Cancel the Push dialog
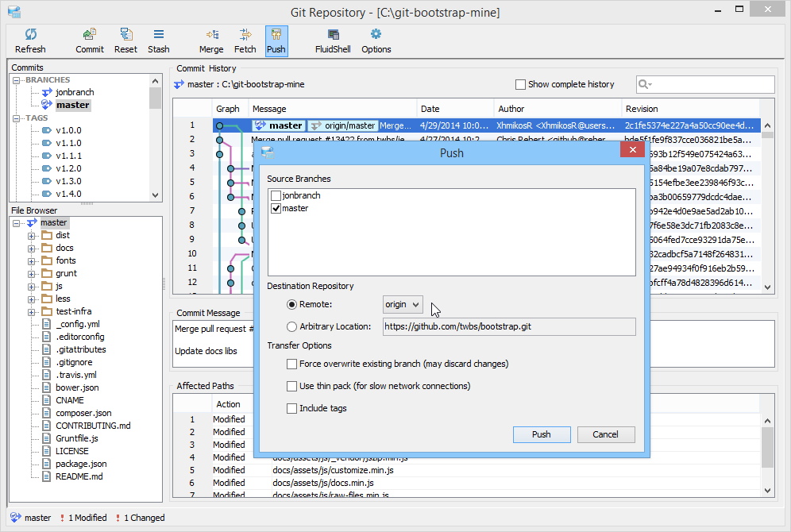791x532 pixels. (605, 434)
